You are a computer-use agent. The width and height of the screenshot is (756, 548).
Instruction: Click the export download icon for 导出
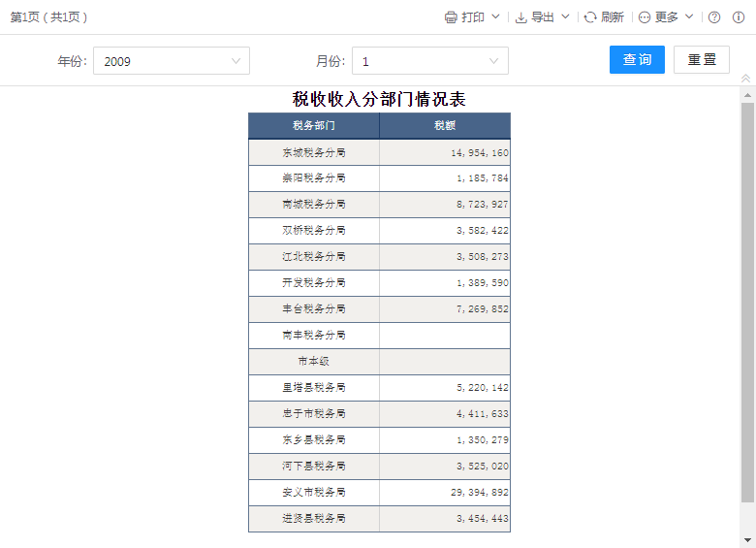pos(520,17)
